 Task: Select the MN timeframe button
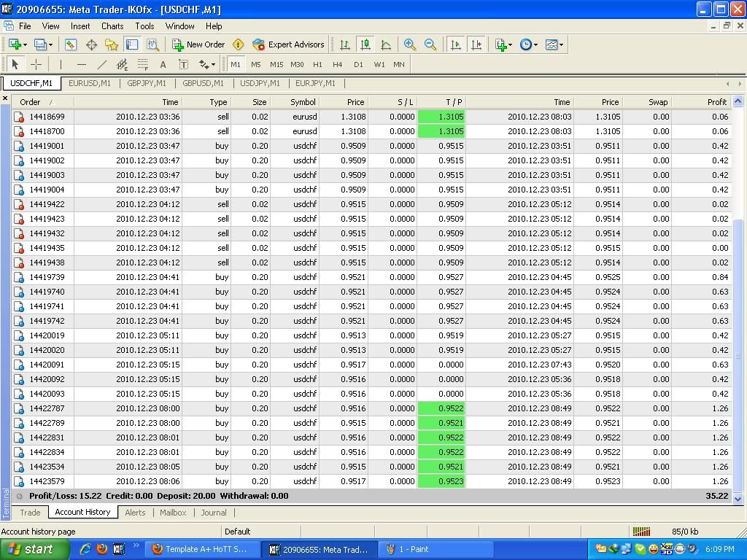(x=399, y=64)
